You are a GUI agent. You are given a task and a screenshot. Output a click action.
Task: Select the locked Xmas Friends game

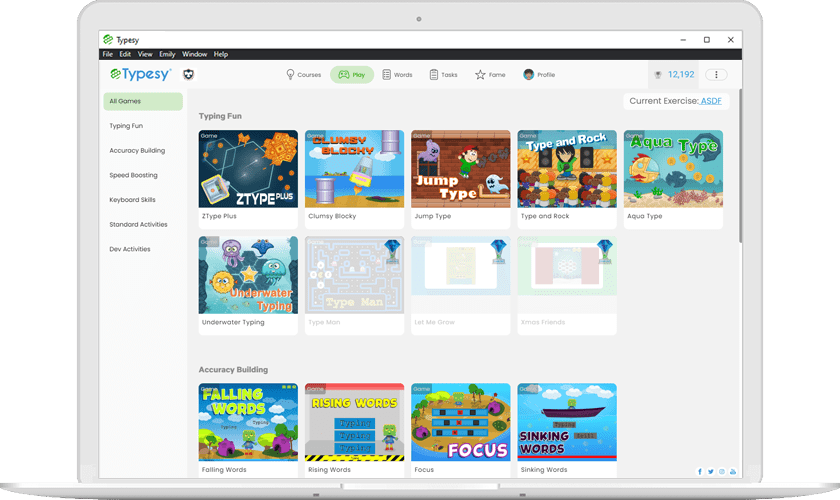point(567,286)
